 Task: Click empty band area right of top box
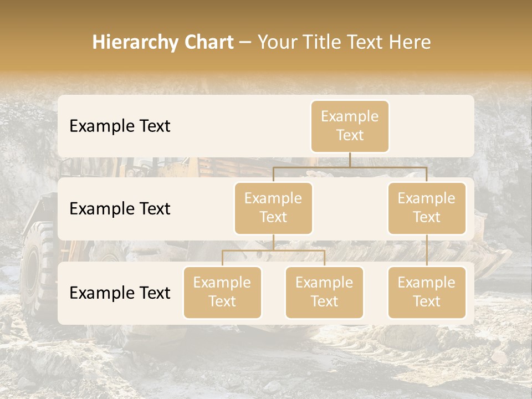tap(431, 126)
